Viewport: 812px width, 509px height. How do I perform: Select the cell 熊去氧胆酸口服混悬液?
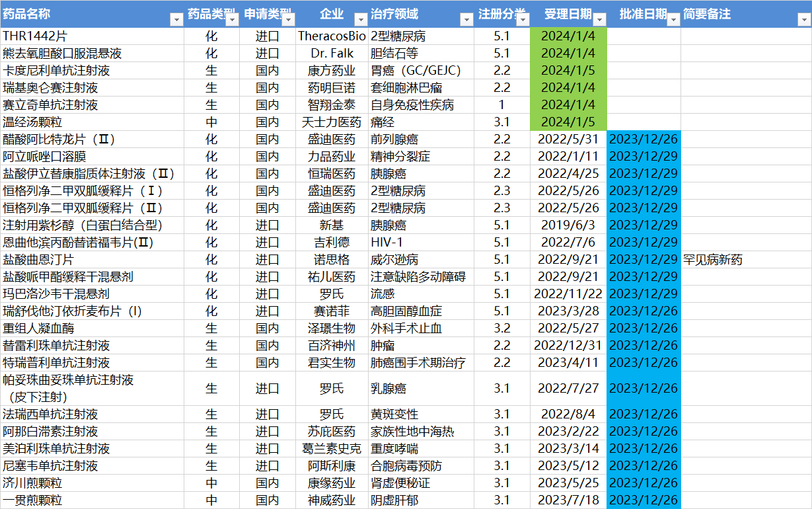(92, 54)
